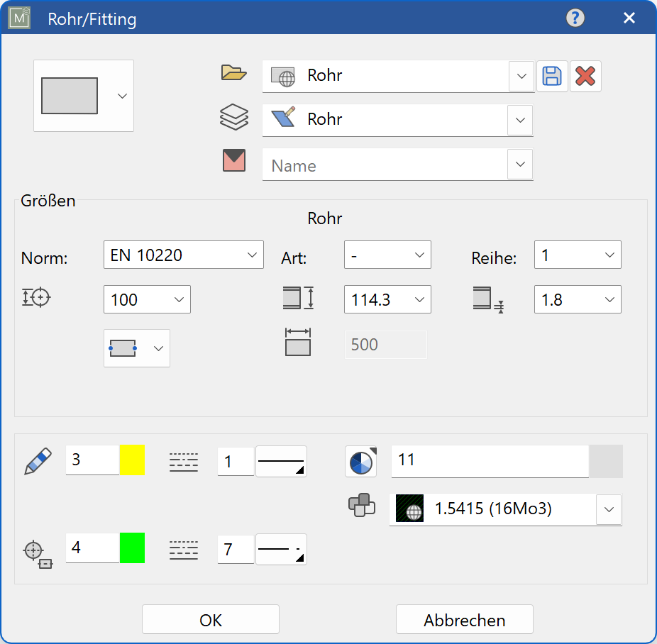Cancel the dialog via Abbrechen
This screenshot has height=644, width=657.
tap(464, 619)
